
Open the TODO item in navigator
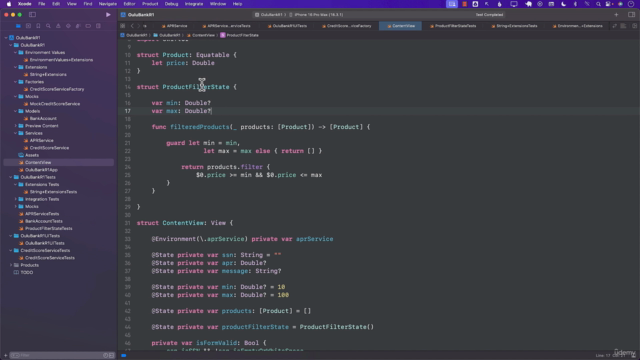[x=27, y=272]
